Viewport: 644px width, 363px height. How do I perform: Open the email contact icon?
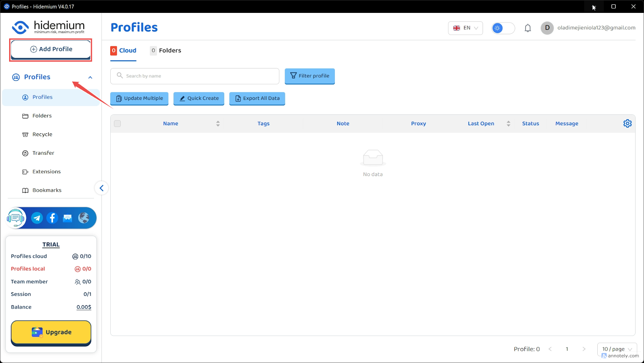coord(68,218)
